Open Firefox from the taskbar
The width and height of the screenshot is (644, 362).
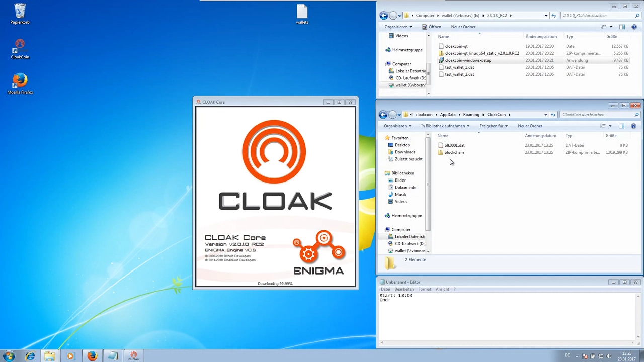92,356
